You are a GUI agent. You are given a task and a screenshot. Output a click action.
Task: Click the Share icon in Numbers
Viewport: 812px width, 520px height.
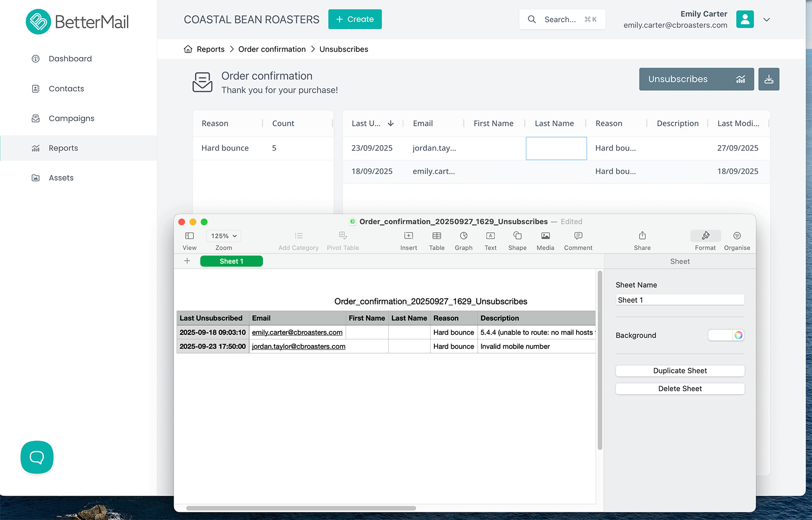coord(642,236)
